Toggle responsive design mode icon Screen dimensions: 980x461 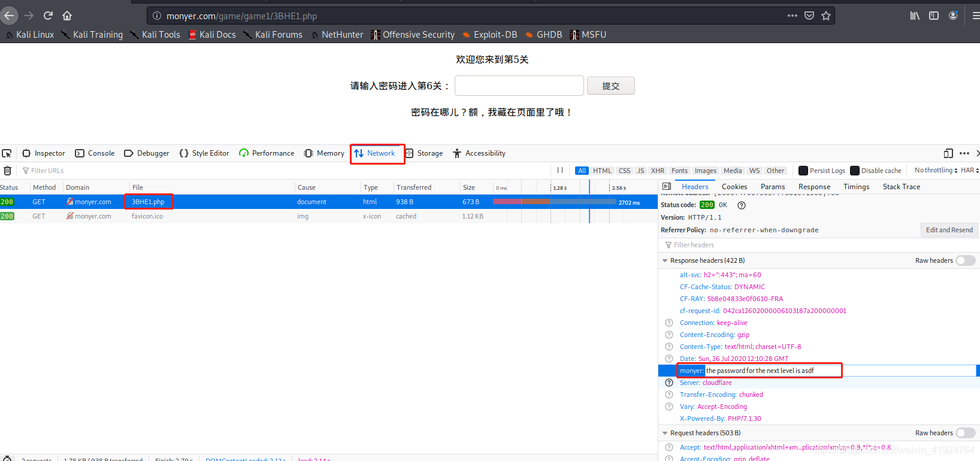click(948, 153)
